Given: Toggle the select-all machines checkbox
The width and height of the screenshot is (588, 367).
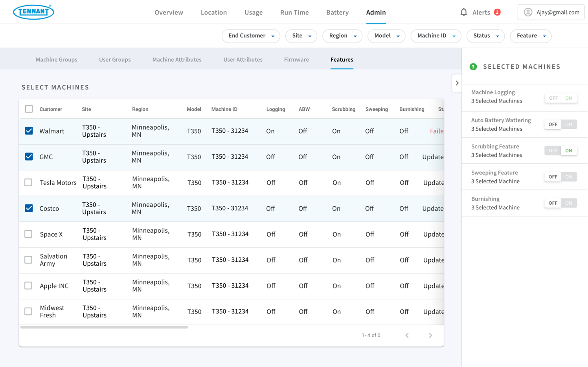Looking at the screenshot, I should 29,109.
